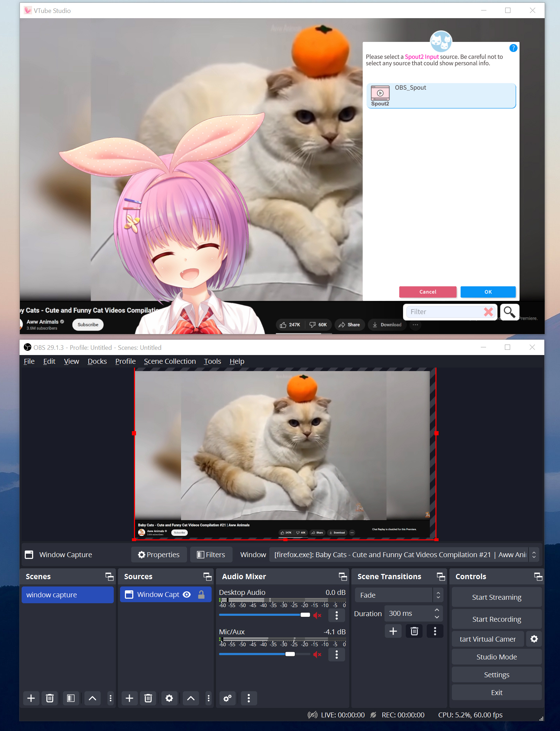Open transition properties three-dot menu
Screen dimensions: 560x731
[x=435, y=631]
